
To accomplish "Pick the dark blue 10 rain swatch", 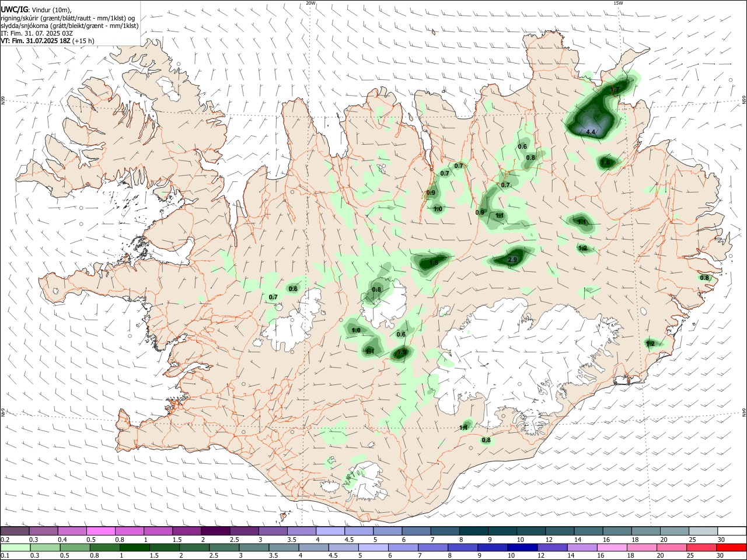I will coord(522,547).
